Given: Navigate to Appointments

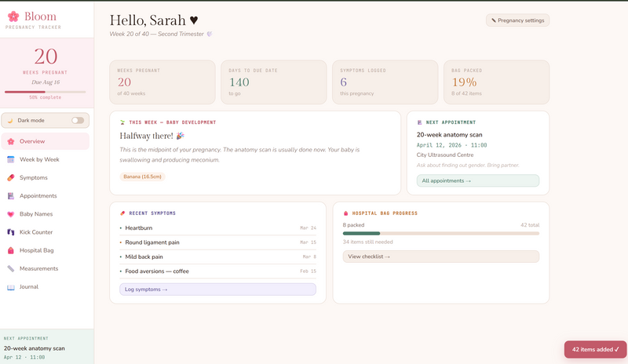Looking at the screenshot, I should [46, 196].
